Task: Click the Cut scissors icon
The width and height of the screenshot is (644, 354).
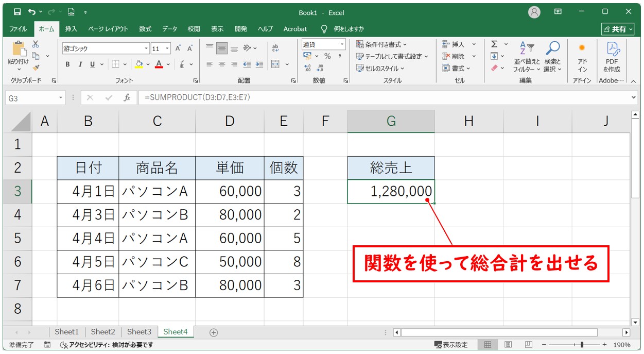Action: (36, 44)
